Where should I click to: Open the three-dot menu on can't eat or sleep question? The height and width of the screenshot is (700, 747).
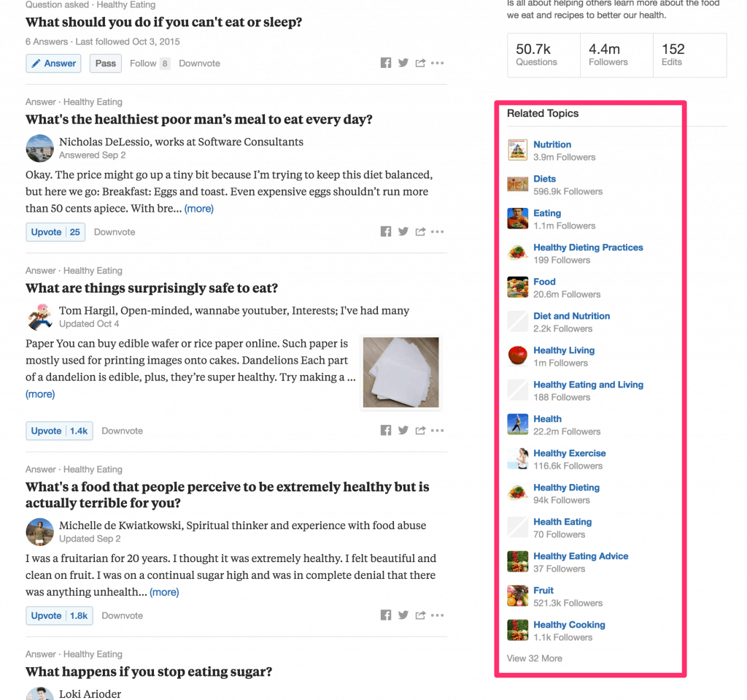pyautogui.click(x=437, y=64)
